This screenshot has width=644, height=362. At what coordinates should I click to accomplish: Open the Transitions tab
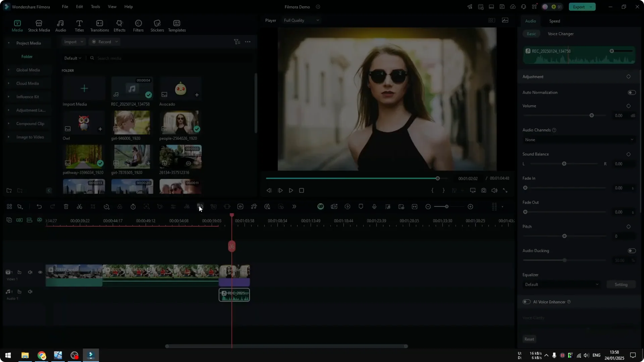[99, 26]
